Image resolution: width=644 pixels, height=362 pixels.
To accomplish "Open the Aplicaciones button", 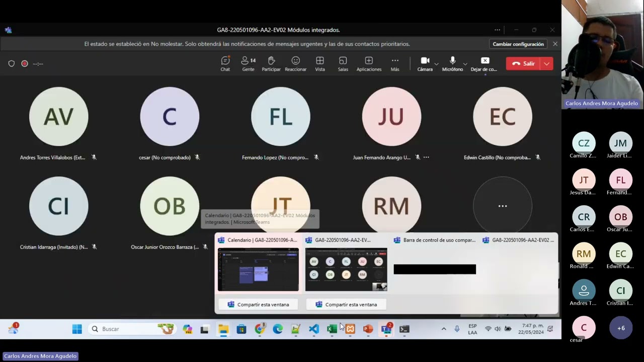I will 369,64.
